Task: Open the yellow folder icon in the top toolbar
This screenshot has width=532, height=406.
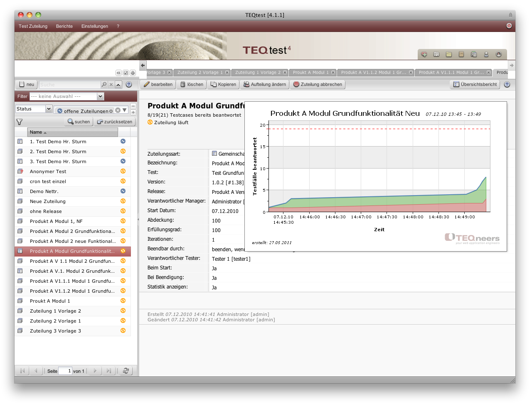Action: click(449, 54)
